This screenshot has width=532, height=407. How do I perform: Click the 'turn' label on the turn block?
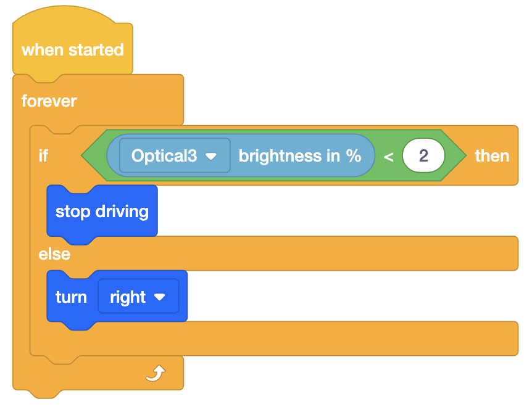(71, 297)
